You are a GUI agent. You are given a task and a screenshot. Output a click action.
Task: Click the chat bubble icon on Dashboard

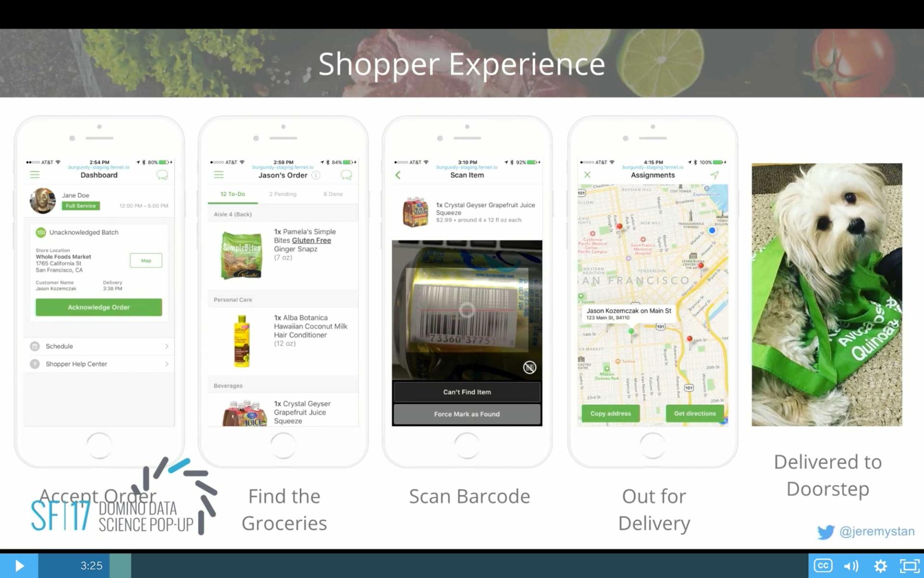click(162, 175)
